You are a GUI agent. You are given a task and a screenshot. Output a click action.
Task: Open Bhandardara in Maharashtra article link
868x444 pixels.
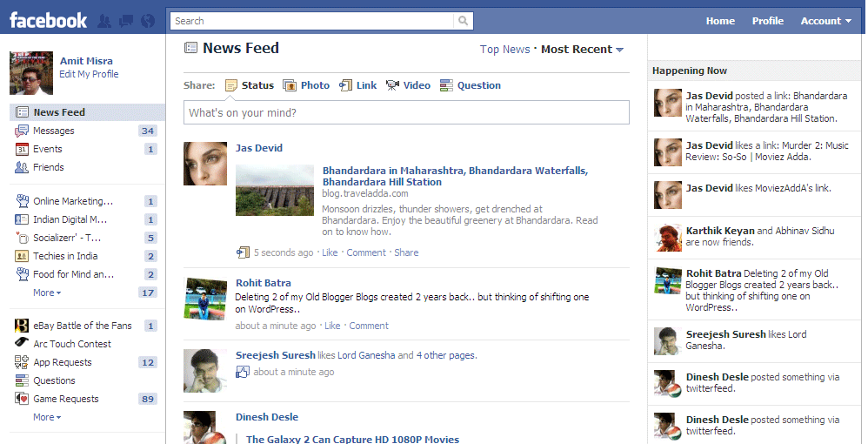click(455, 176)
